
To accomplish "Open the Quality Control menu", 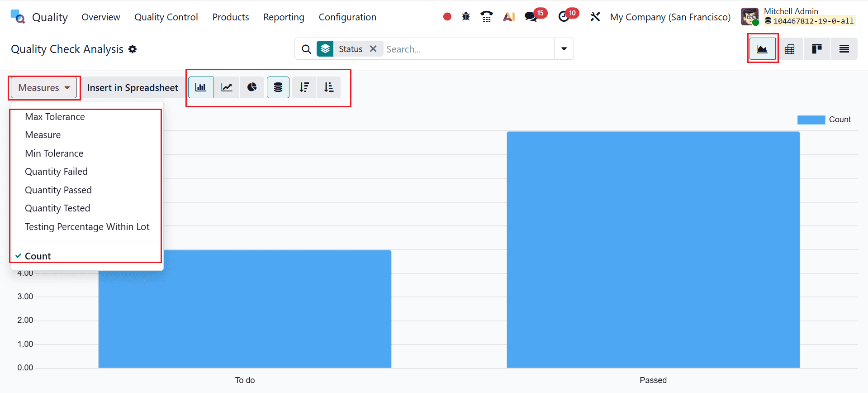I will (166, 17).
